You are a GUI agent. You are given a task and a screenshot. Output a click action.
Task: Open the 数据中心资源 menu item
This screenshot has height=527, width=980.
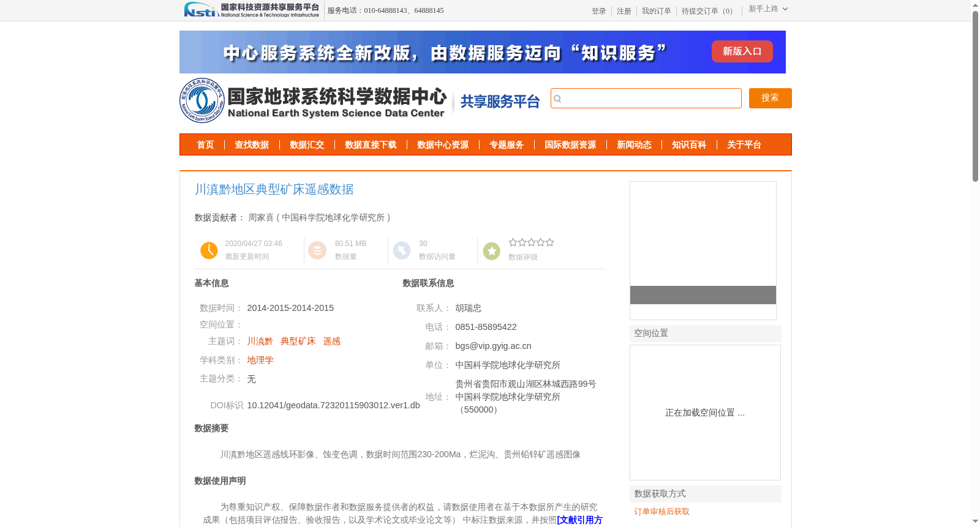pyautogui.click(x=443, y=145)
